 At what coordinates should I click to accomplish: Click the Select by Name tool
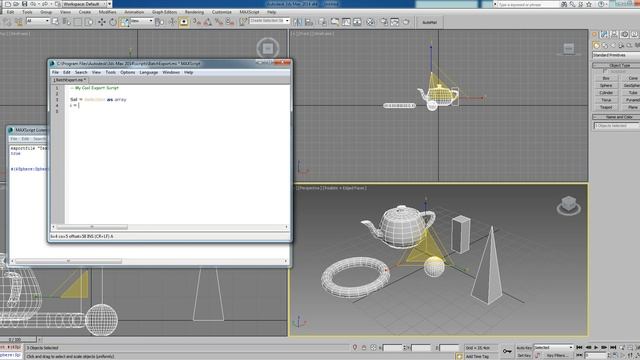pyautogui.click(x=67, y=21)
